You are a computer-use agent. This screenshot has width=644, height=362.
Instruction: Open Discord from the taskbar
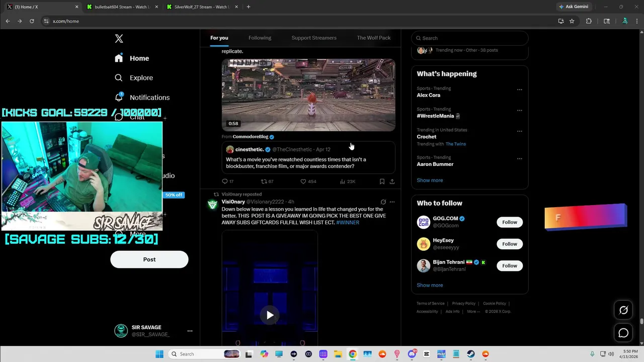point(412,354)
